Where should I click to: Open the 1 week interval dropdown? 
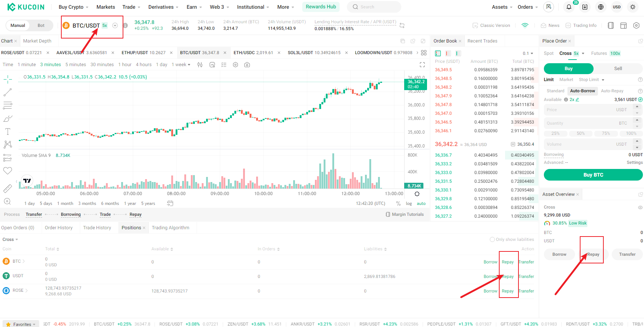click(181, 65)
